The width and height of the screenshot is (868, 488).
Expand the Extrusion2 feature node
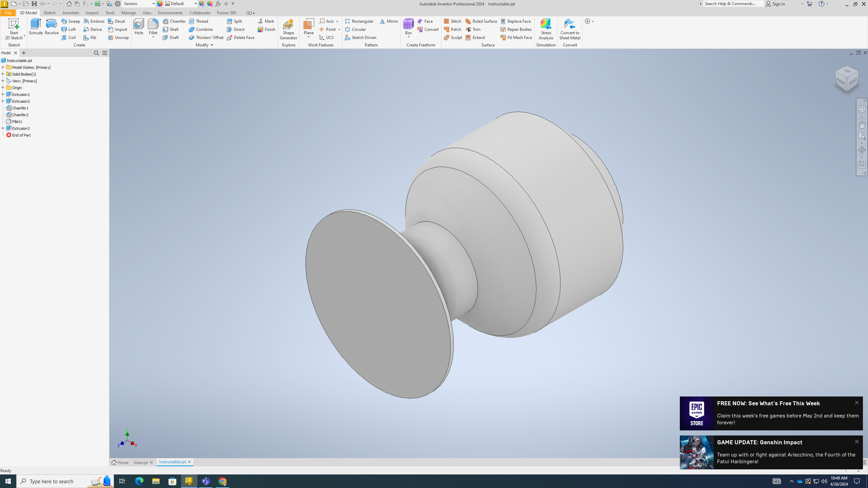[x=3, y=101]
